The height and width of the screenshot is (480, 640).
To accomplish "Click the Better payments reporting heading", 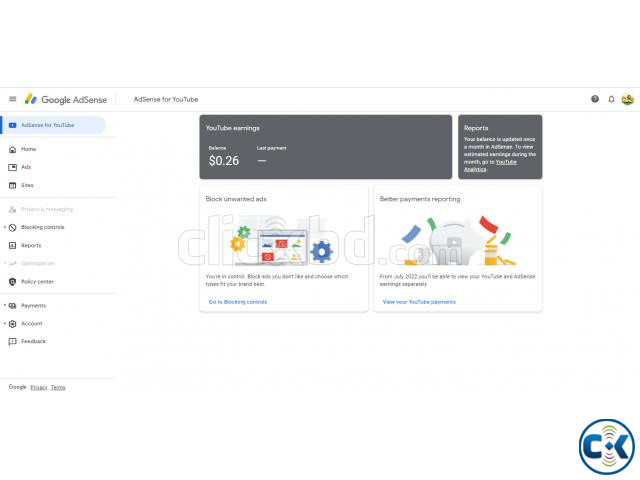I will click(420, 199).
